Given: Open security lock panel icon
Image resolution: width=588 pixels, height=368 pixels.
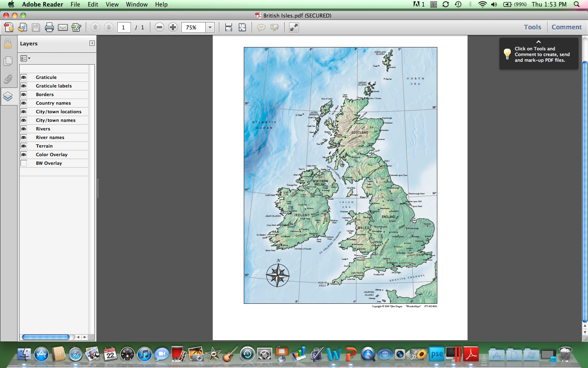Looking at the screenshot, I should [8, 43].
